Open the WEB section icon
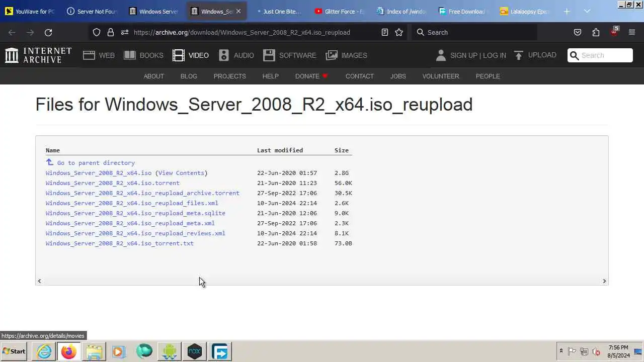This screenshot has height=362, width=644. click(89, 55)
